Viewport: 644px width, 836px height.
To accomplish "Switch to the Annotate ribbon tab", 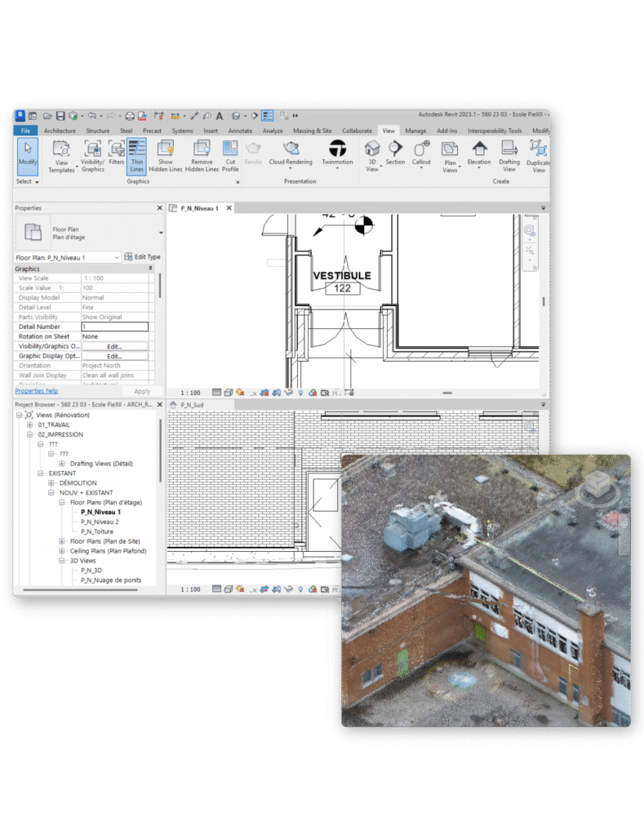I will click(240, 131).
